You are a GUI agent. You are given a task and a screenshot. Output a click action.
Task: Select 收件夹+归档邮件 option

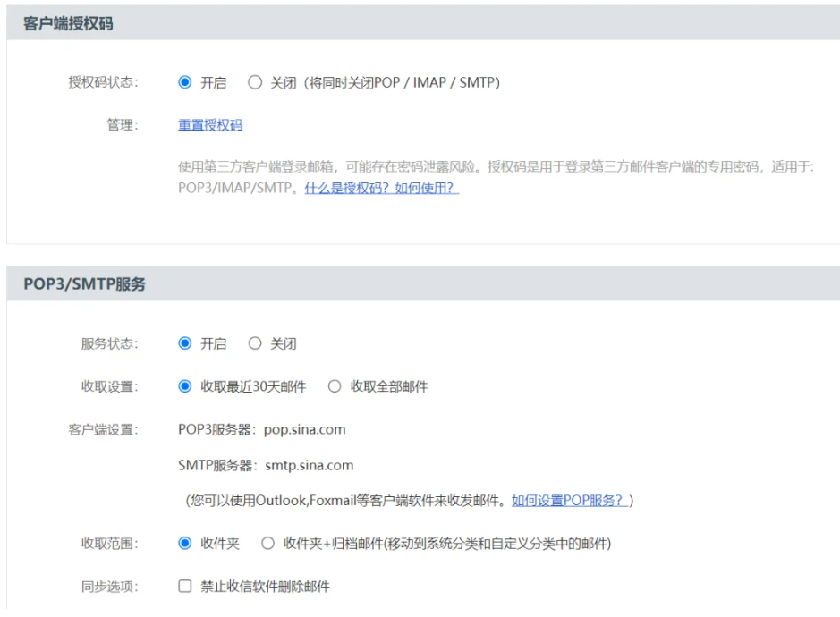point(267,544)
